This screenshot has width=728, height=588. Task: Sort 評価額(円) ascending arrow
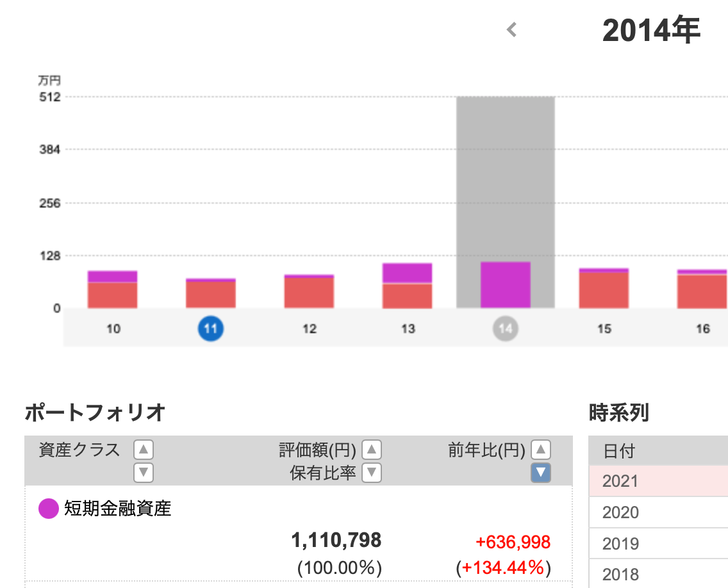click(372, 449)
